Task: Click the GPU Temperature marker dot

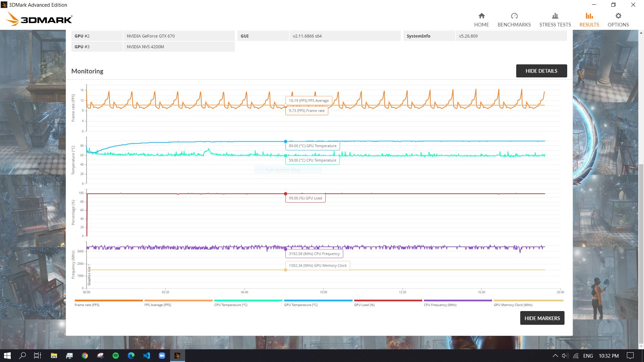Action: pyautogui.click(x=285, y=141)
